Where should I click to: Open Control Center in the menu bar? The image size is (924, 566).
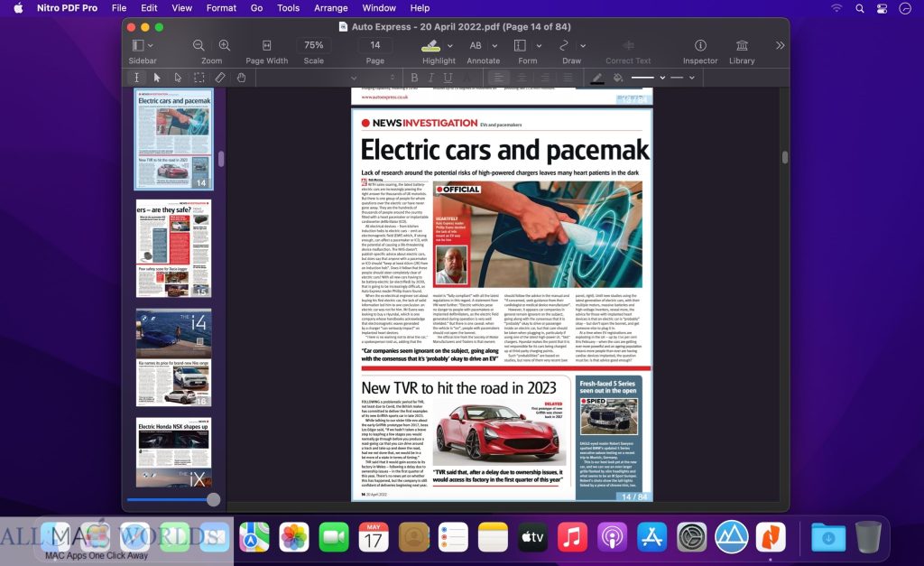click(x=882, y=8)
